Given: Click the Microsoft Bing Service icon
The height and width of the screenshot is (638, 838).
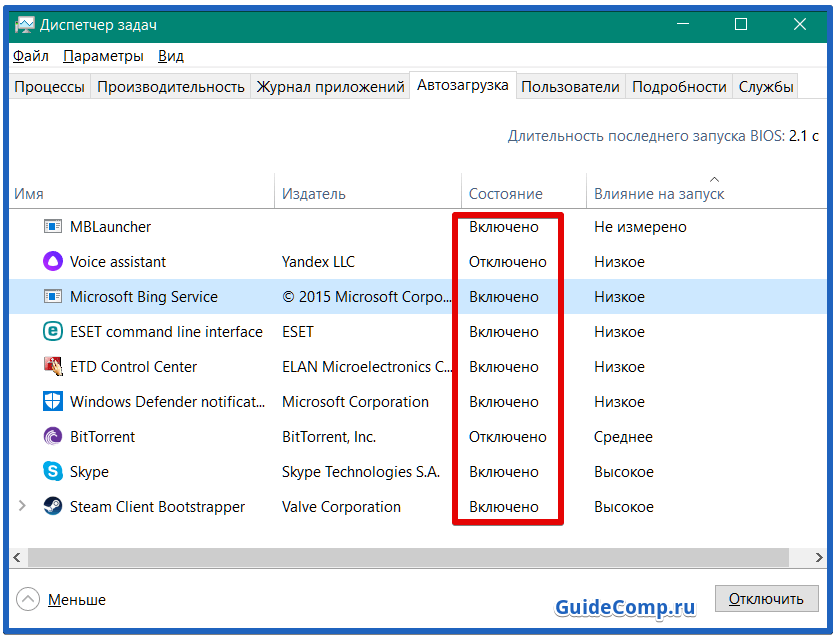Looking at the screenshot, I should 53,297.
